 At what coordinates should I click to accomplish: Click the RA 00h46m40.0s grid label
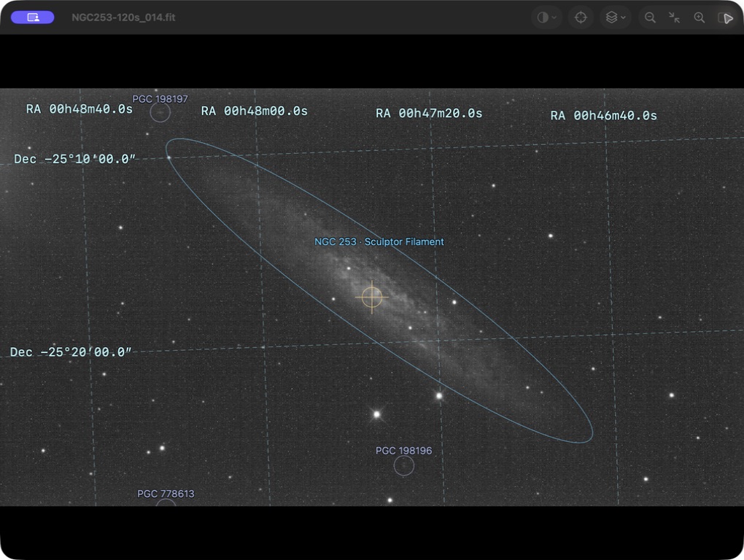[603, 116]
